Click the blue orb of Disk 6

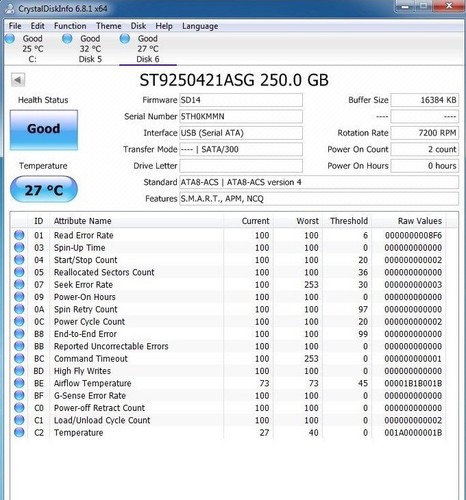coord(125,39)
